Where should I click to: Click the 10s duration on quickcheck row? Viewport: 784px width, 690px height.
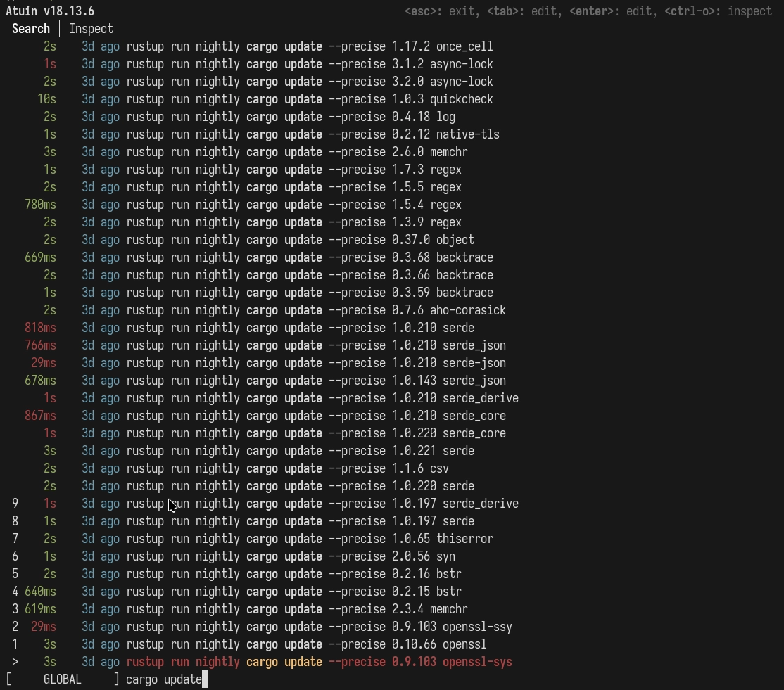[x=46, y=99]
